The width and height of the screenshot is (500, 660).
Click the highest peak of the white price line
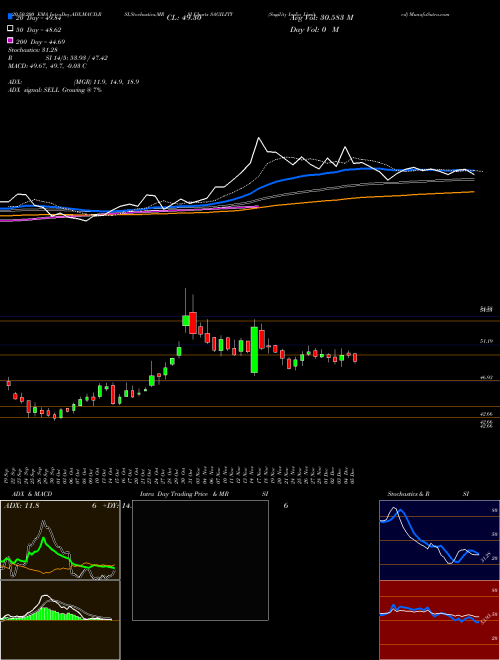coord(258,138)
